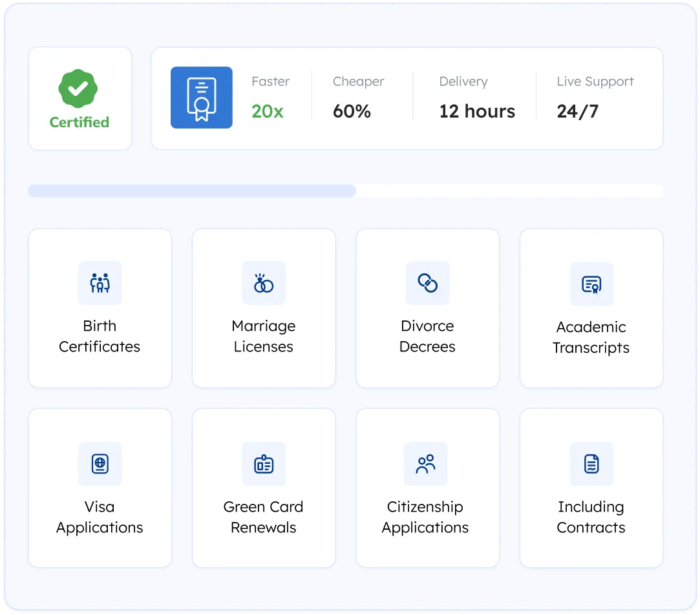Select the Green Card Renewals label
Viewport: 700px width, 615px height.
coord(263,517)
